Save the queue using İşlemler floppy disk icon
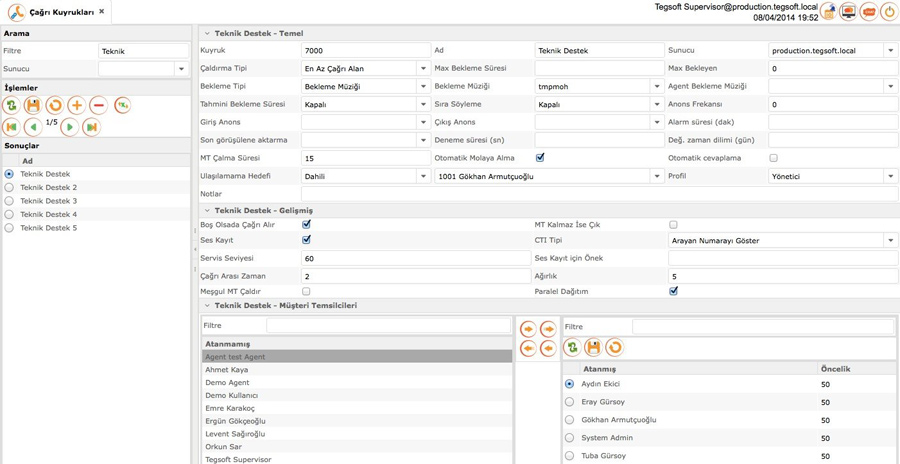This screenshot has height=464, width=900. pos(33,106)
